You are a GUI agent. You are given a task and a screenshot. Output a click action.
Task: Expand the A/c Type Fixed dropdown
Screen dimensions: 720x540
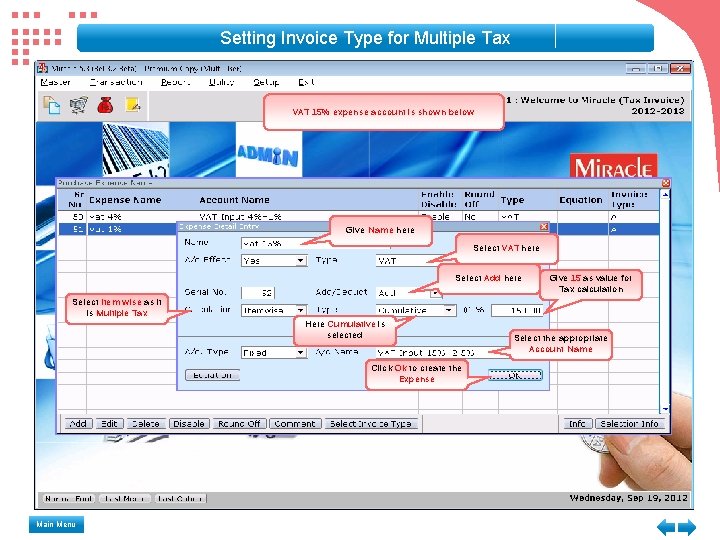(x=300, y=353)
